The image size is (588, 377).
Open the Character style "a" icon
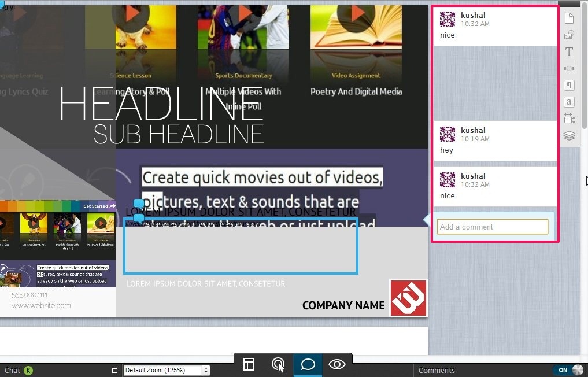coord(569,102)
